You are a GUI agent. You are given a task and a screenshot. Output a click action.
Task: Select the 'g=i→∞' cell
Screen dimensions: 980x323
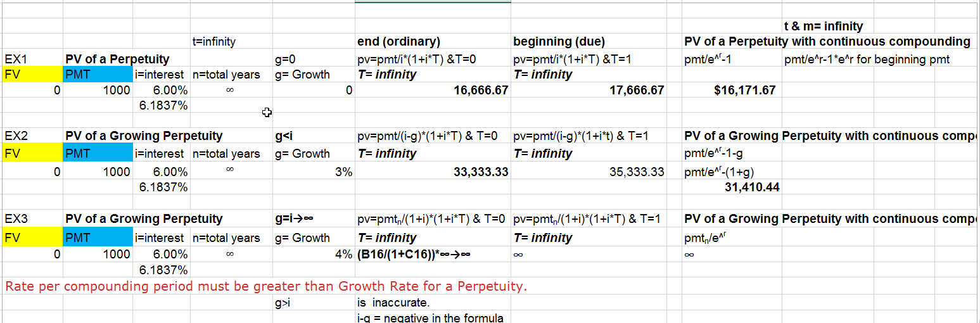click(314, 219)
